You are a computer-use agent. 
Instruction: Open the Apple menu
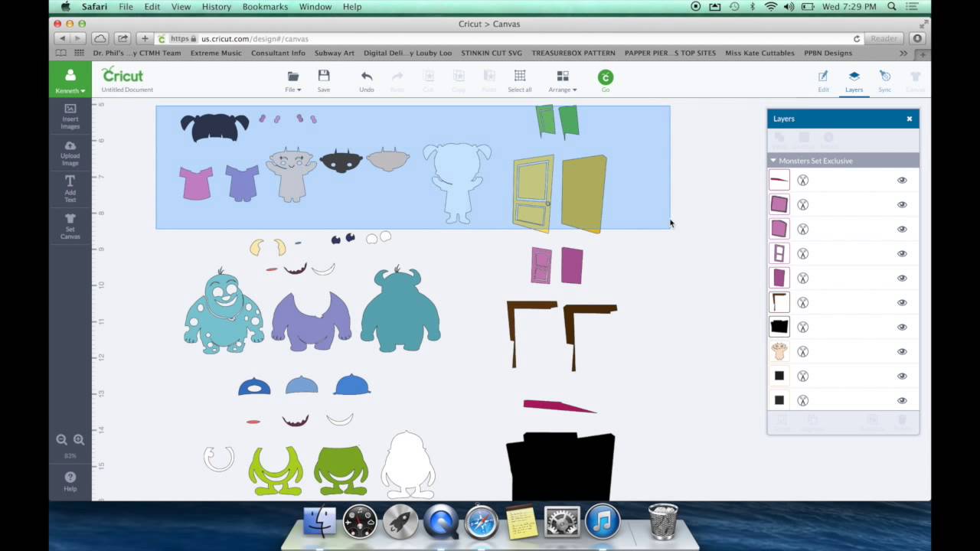(x=65, y=7)
